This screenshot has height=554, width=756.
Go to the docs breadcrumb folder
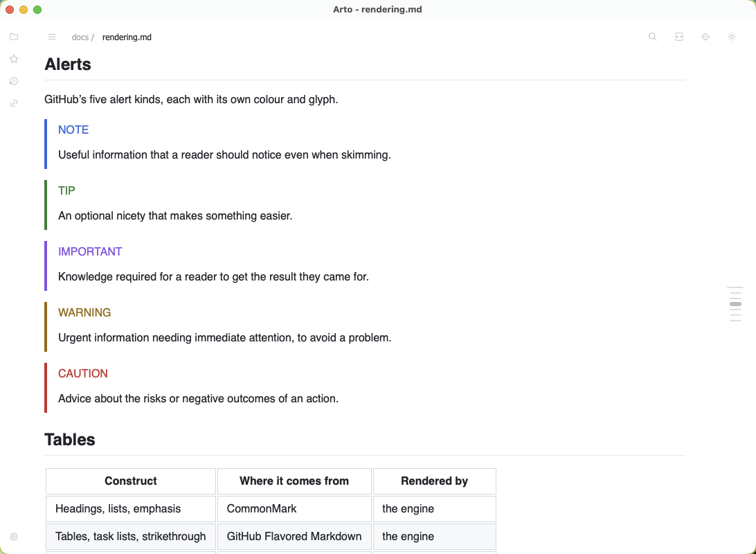[80, 37]
